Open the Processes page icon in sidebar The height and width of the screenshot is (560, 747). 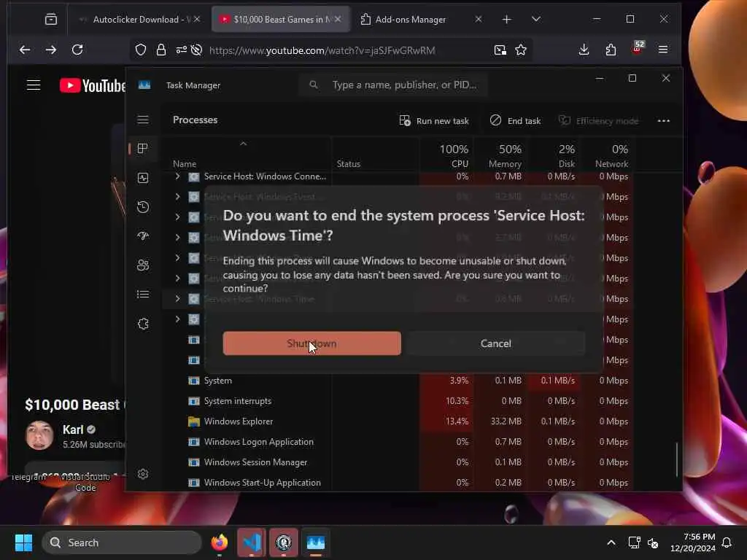click(x=143, y=149)
